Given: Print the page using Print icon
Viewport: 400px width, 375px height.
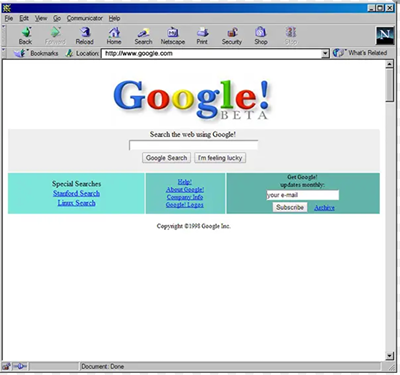Looking at the screenshot, I should coord(202,36).
